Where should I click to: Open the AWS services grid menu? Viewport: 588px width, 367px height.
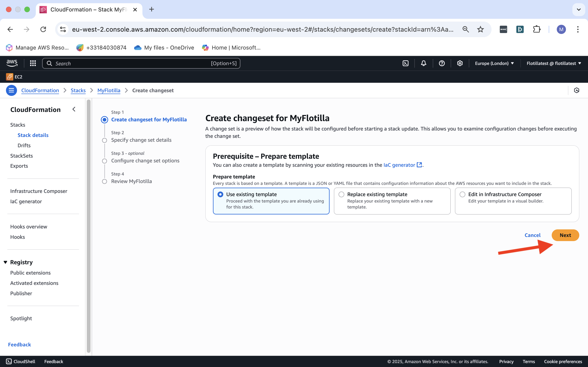(33, 63)
